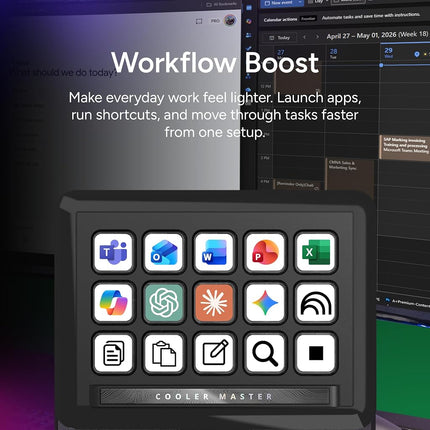This screenshot has height=430, width=430.
Task: Select day 28 column header
Action: [x=333, y=53]
